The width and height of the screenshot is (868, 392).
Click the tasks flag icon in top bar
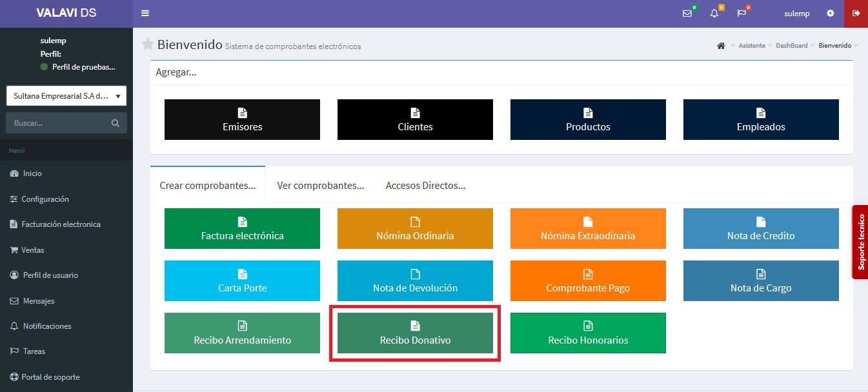[742, 14]
